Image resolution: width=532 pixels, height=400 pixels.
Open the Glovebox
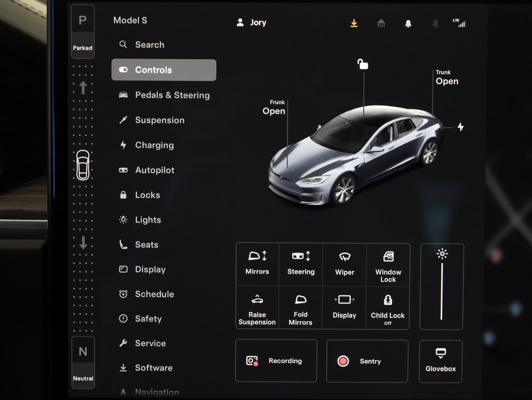441,362
